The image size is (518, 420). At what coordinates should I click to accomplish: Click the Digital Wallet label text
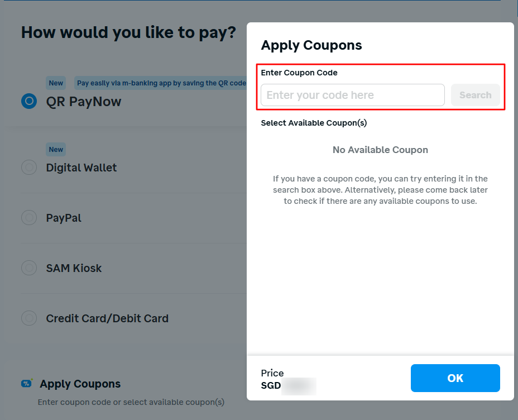click(81, 168)
